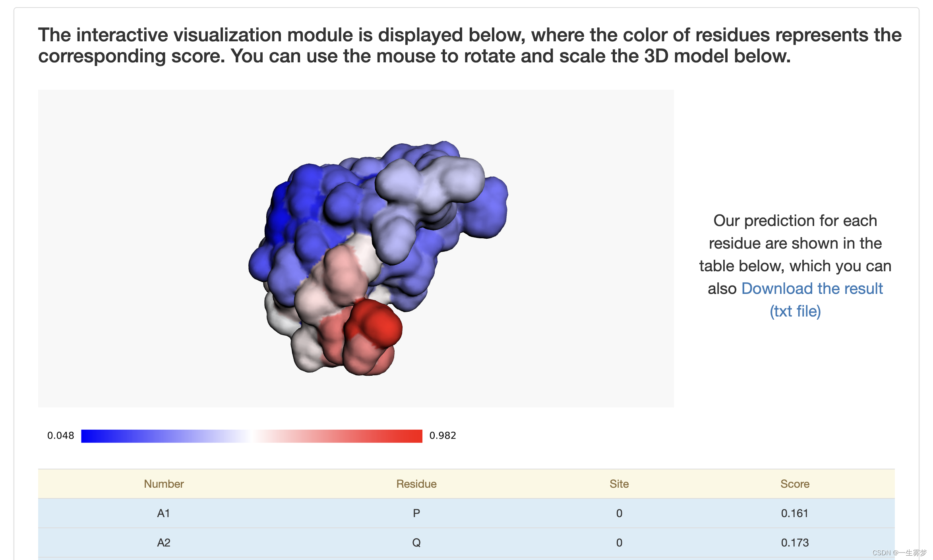Click the blue-to-red score color bar
Image resolution: width=933 pixels, height=560 pixels.
[x=252, y=436]
